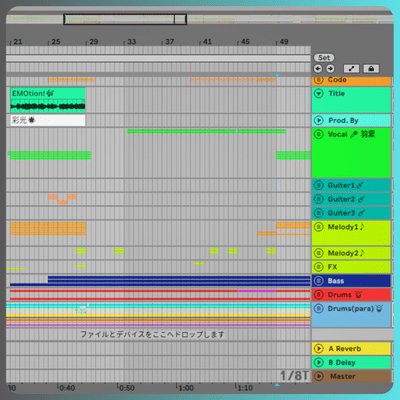
Task: Toggle the Bass track fold button
Action: 319,281
